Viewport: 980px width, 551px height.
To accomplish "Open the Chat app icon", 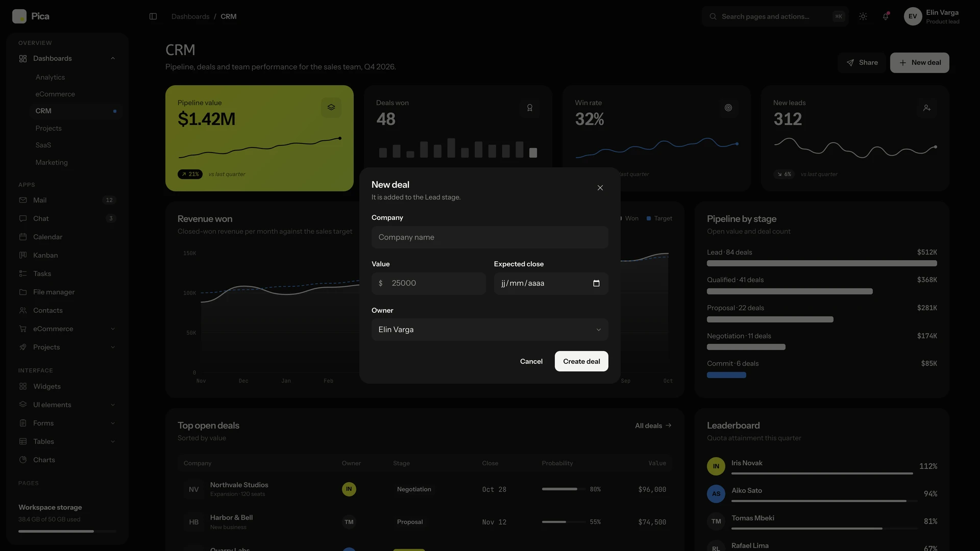I will click(23, 218).
